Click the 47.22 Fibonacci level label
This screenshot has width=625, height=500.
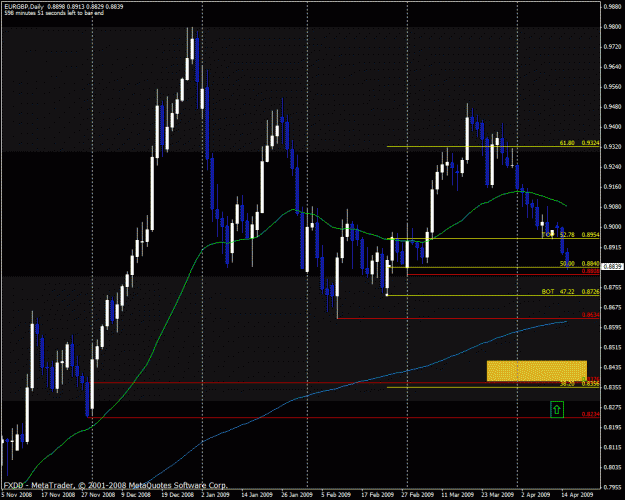pyautogui.click(x=567, y=292)
